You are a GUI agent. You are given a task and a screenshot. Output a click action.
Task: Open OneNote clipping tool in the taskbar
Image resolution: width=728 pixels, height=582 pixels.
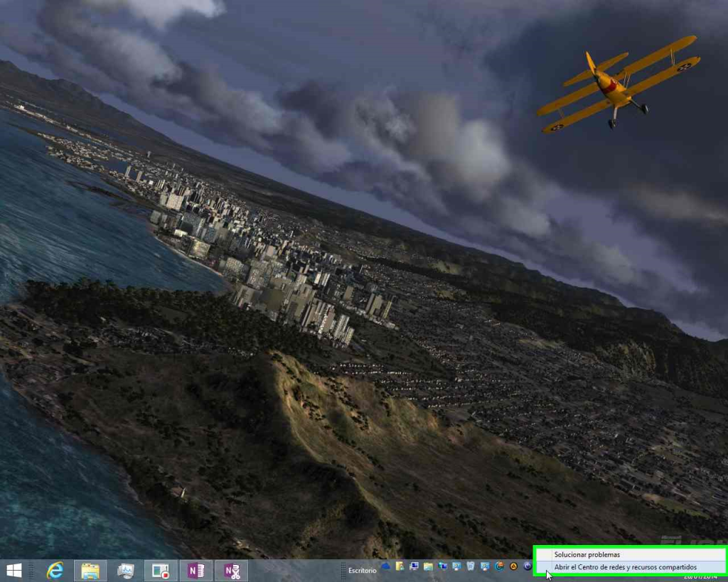231,571
